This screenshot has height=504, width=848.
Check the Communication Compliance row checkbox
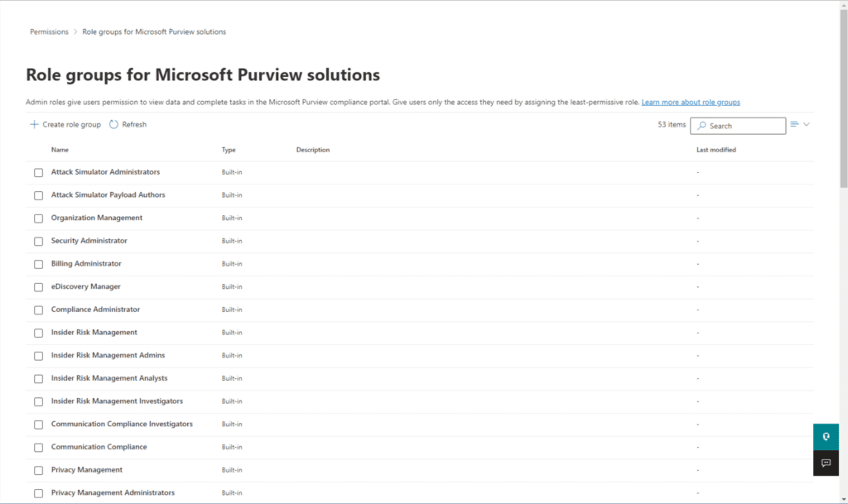[38, 448]
